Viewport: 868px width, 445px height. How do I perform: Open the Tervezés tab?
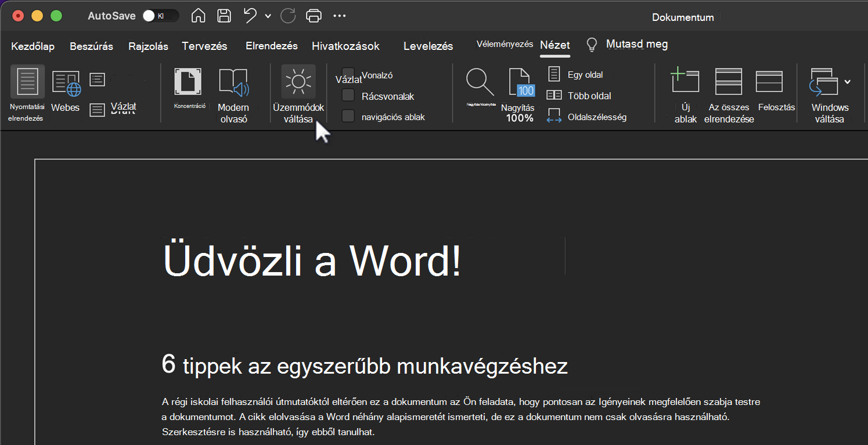click(204, 46)
